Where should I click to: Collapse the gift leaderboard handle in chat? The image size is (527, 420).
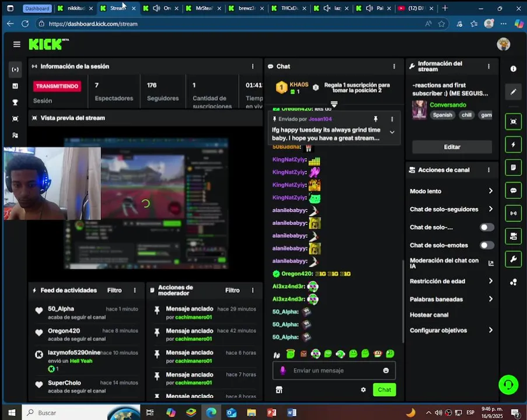tap(334, 104)
